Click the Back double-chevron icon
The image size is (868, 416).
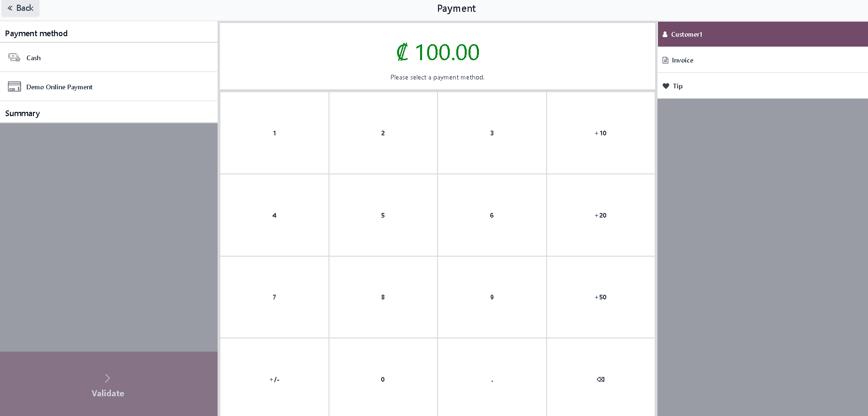pyautogui.click(x=10, y=8)
